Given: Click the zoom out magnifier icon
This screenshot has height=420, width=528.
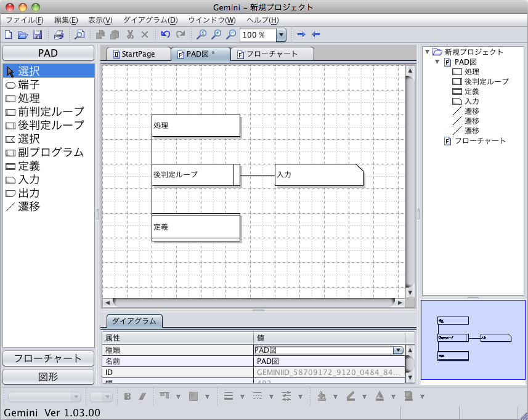Looking at the screenshot, I should (x=230, y=34).
